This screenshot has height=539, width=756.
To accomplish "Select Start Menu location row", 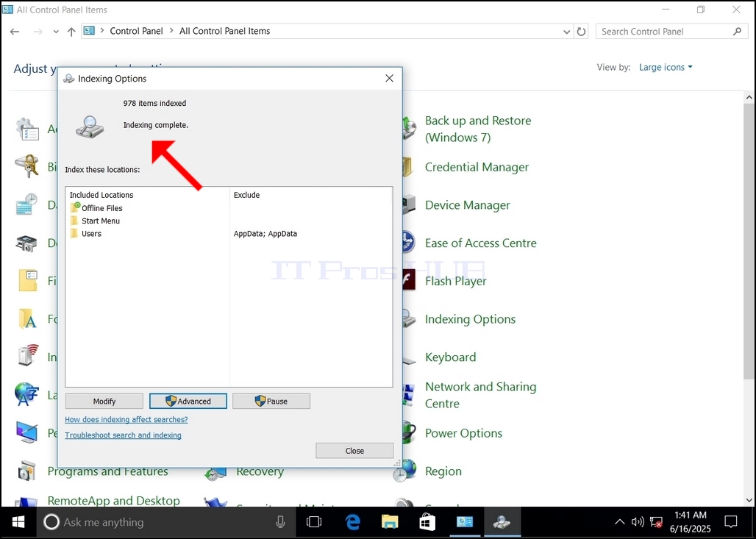I will (100, 221).
